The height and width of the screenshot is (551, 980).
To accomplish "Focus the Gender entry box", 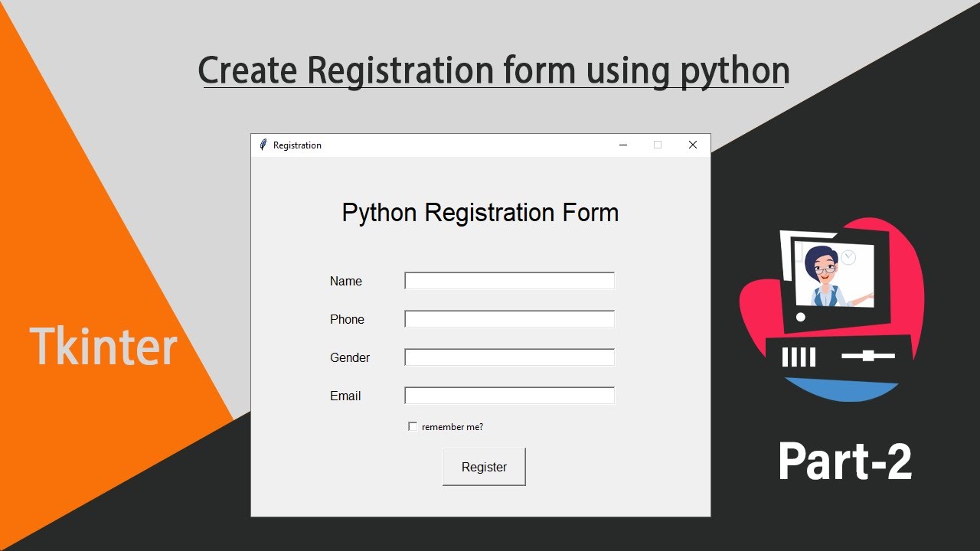I will point(509,357).
